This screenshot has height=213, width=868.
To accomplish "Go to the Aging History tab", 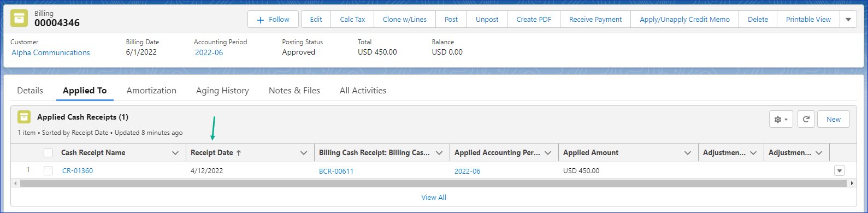I will coord(222,91).
